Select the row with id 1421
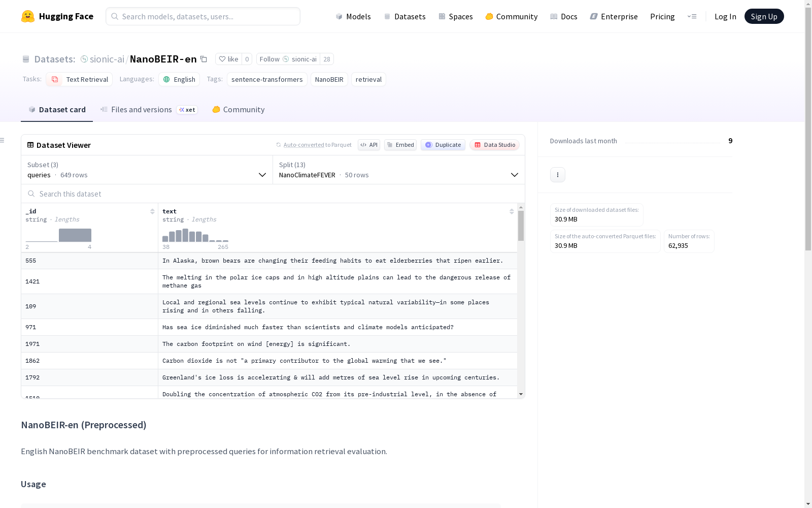The image size is (812, 508). tap(269, 281)
